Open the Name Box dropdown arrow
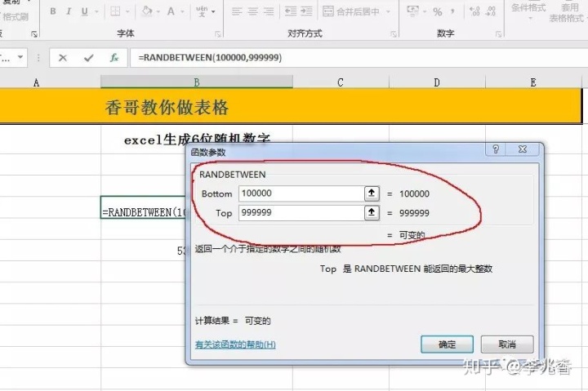The width and height of the screenshot is (588, 391). [x=20, y=57]
